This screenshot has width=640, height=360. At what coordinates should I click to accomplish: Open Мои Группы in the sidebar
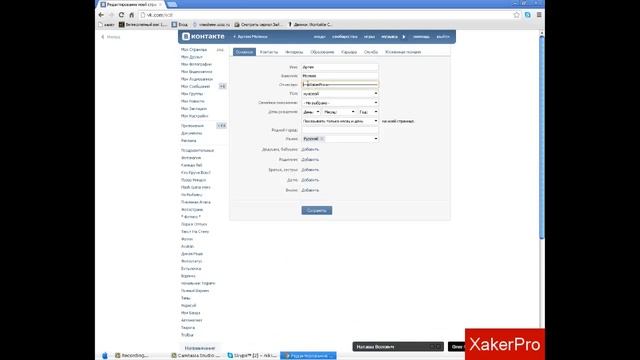(192, 94)
